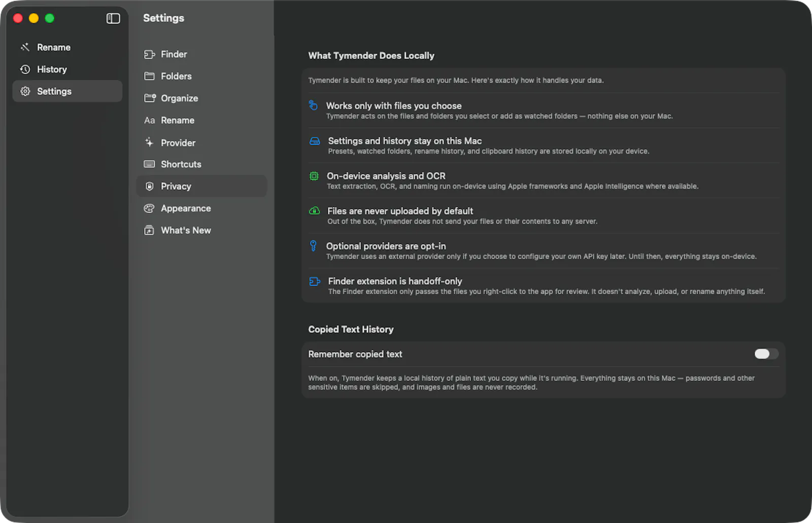812x523 pixels.
Task: Click the Finder settings icon
Action: [149, 54]
